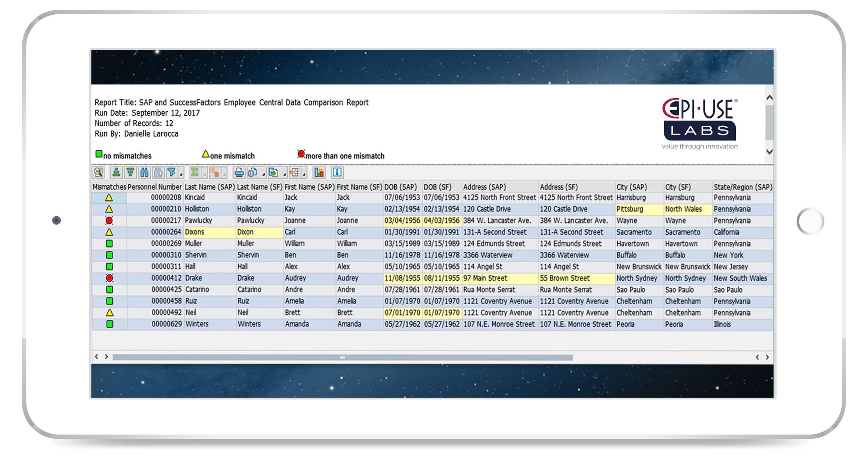
Task: Expand the filter dropdown arrow
Action: click(182, 174)
